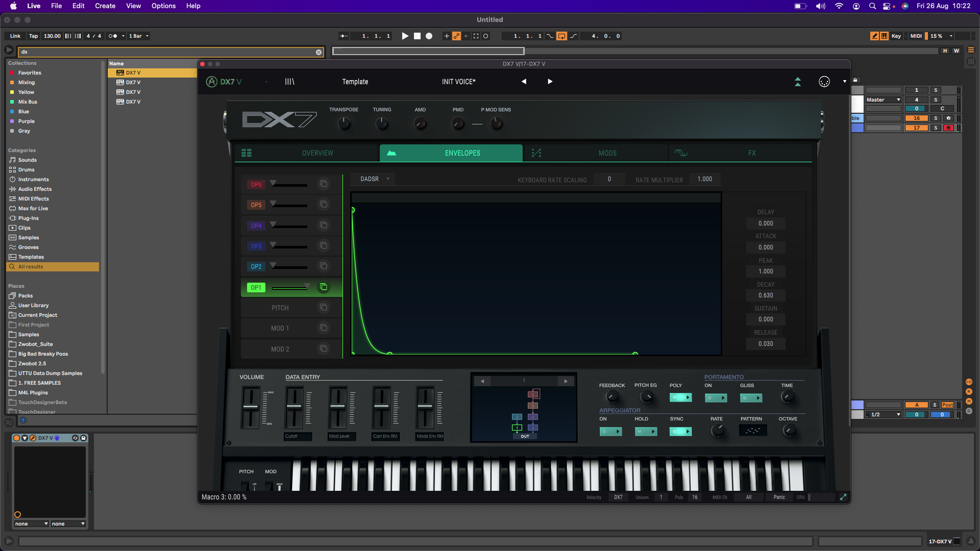
Task: Open the DX7 V preset library icon
Action: point(289,82)
